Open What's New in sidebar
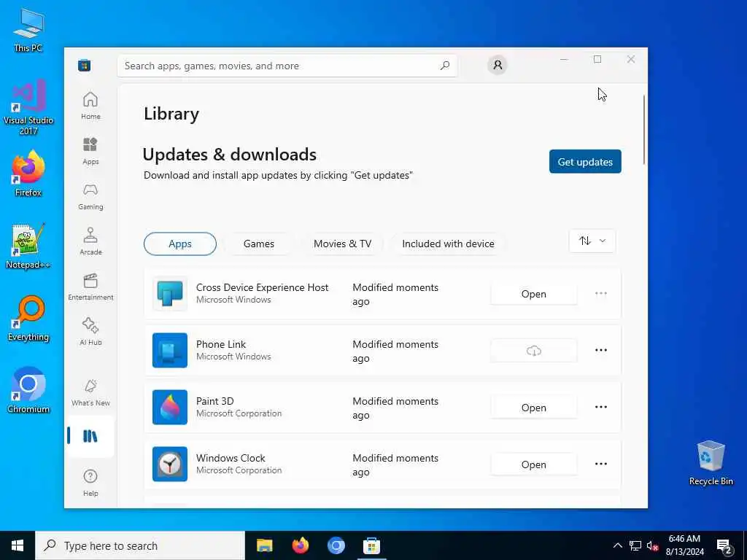This screenshot has height=560, width=747. click(90, 392)
